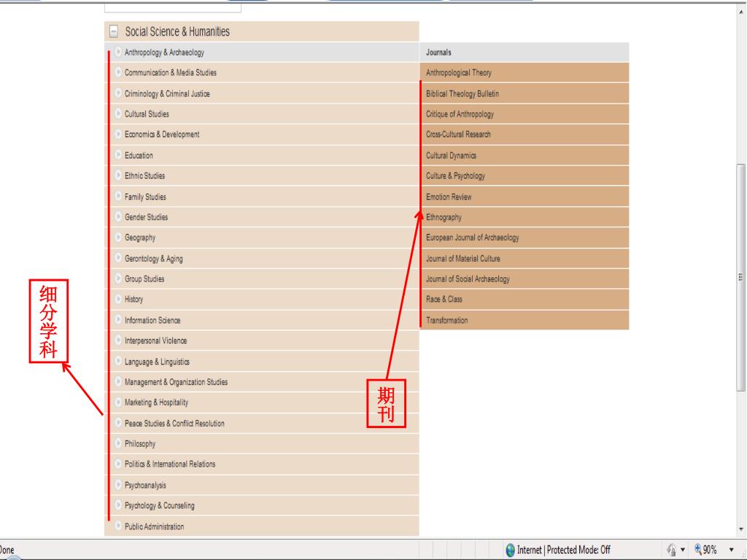
Task: Click the Internet zone globe icon
Action: point(510,550)
